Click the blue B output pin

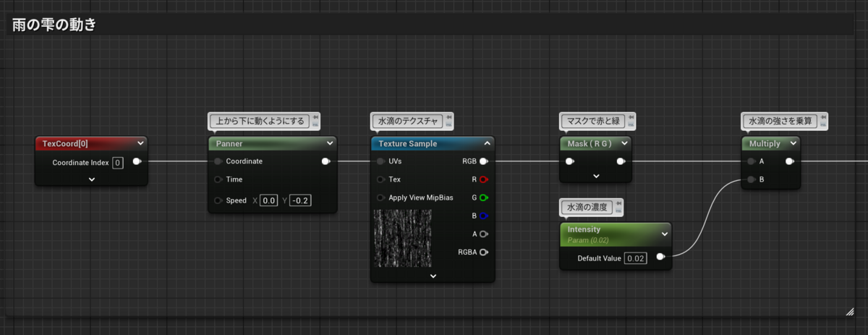pos(483,216)
